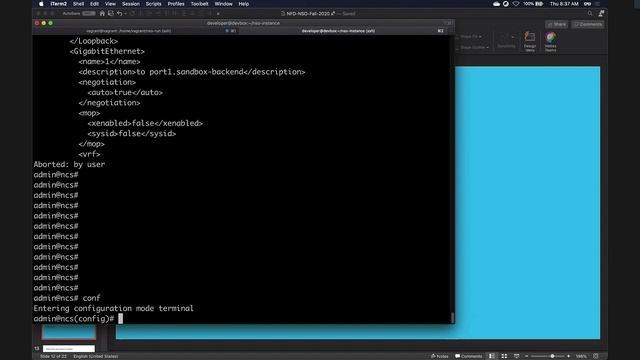Click the zoom in plus button
The width and height of the screenshot is (640, 360).
point(569,356)
